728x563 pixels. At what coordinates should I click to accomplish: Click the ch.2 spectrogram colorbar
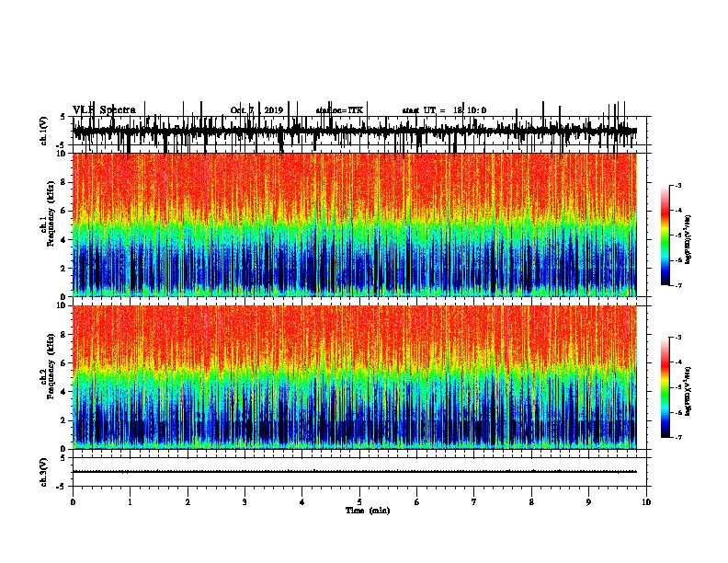pos(665,387)
